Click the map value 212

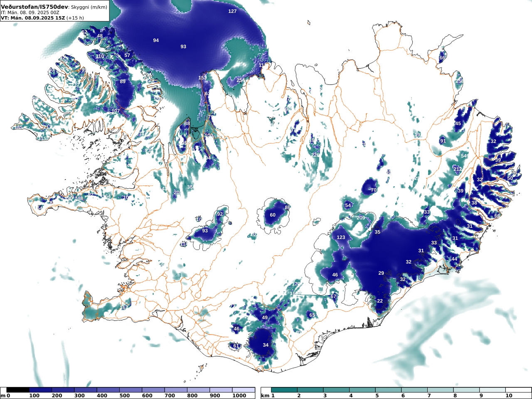457,169
